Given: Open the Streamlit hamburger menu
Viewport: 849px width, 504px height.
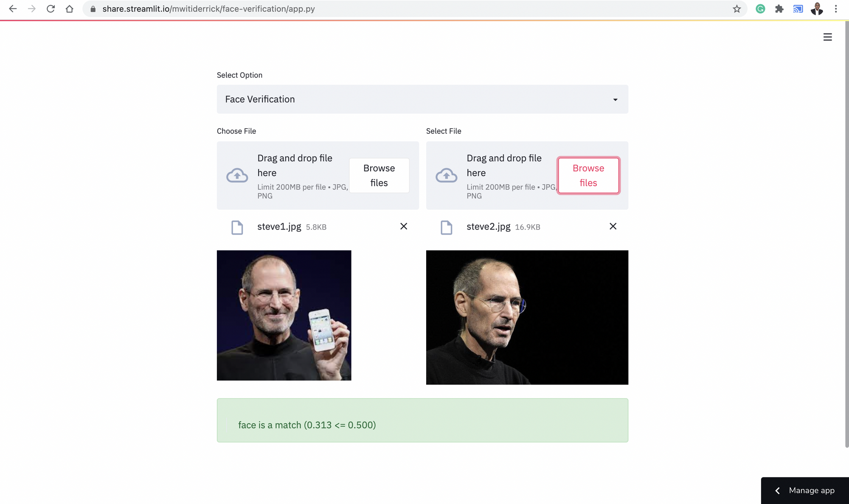Looking at the screenshot, I should coord(827,37).
